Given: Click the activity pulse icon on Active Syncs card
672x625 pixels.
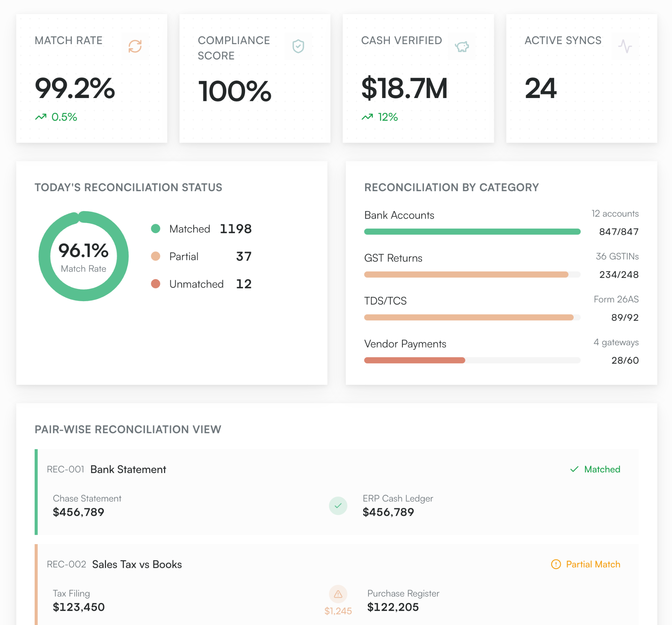Looking at the screenshot, I should coord(625,46).
